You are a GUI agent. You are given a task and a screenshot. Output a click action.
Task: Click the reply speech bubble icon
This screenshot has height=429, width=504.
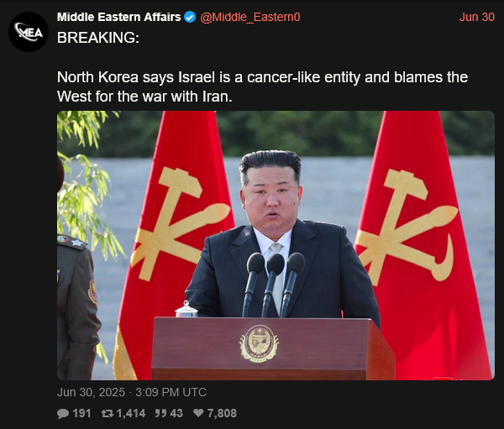63,413
